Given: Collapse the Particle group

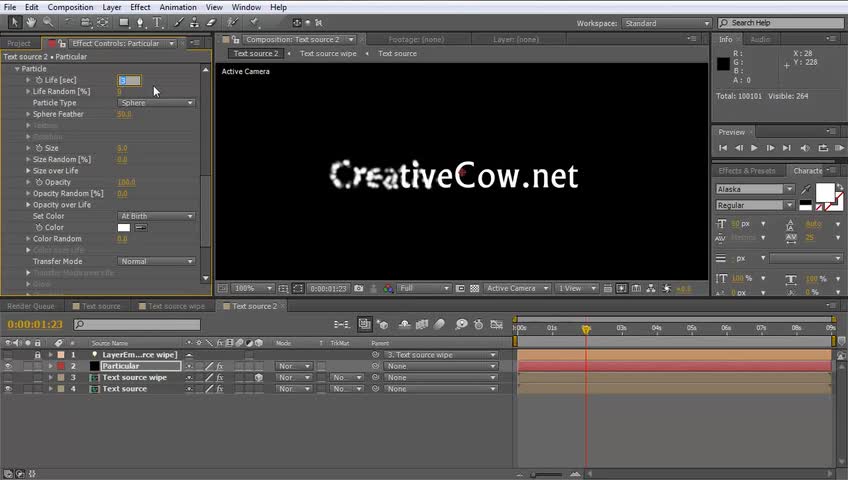Looking at the screenshot, I should (x=17, y=69).
